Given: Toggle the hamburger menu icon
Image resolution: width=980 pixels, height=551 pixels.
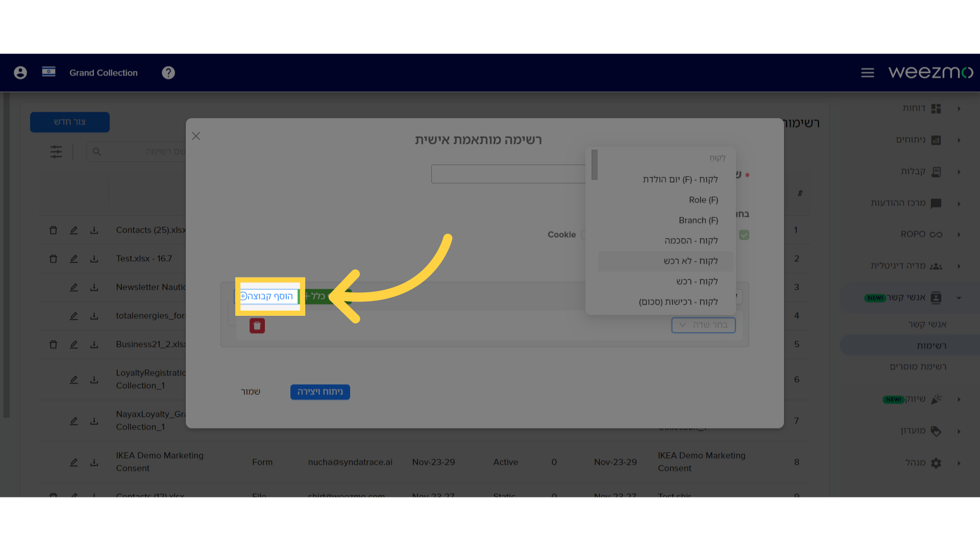Looking at the screenshot, I should 868,72.
